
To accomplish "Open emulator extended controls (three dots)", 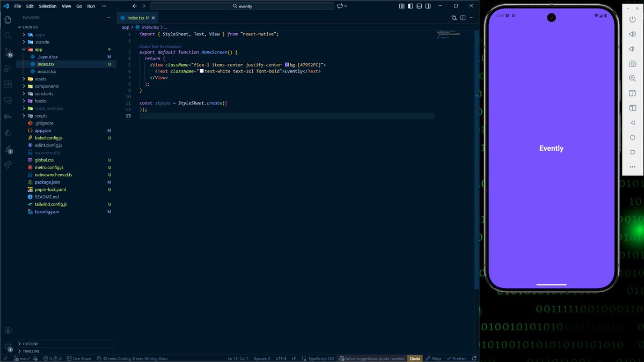I will click(632, 167).
